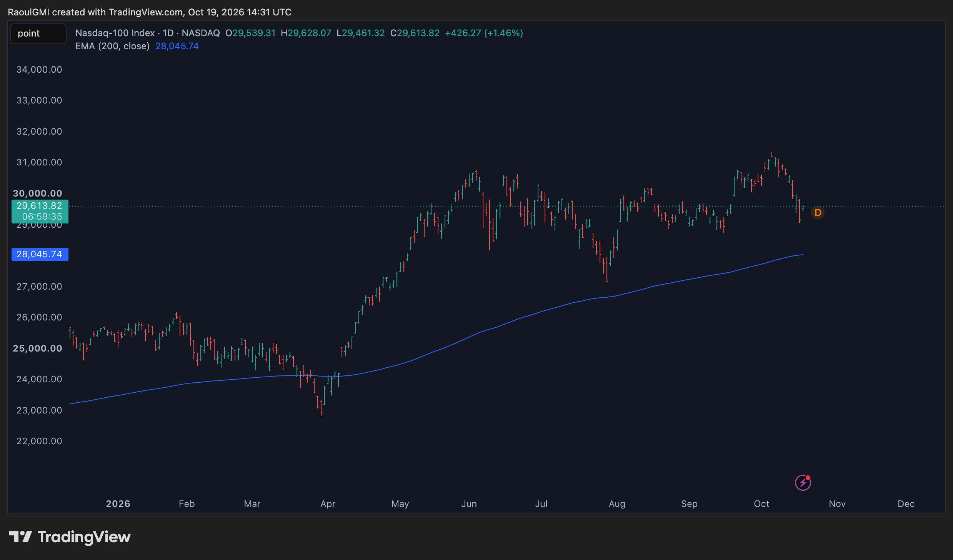Click the bold 25,000.00 axis label
Viewport: 953px width, 560px height.
tap(38, 348)
